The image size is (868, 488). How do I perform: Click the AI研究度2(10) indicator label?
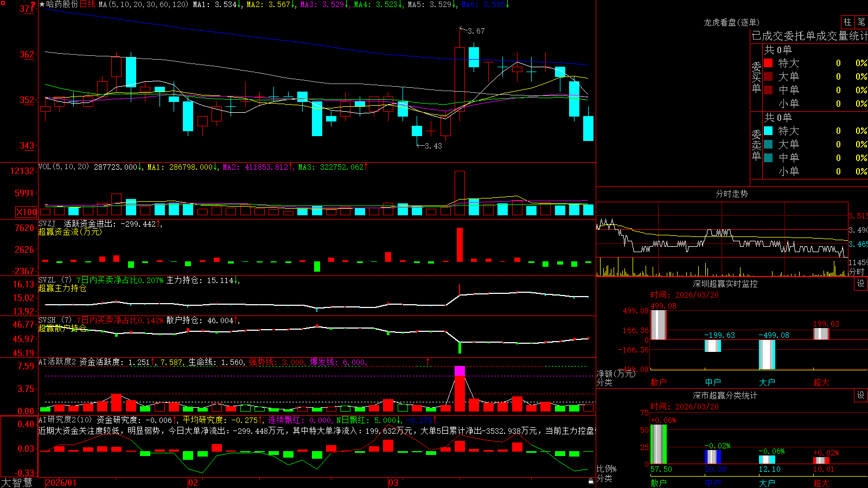coord(65,420)
